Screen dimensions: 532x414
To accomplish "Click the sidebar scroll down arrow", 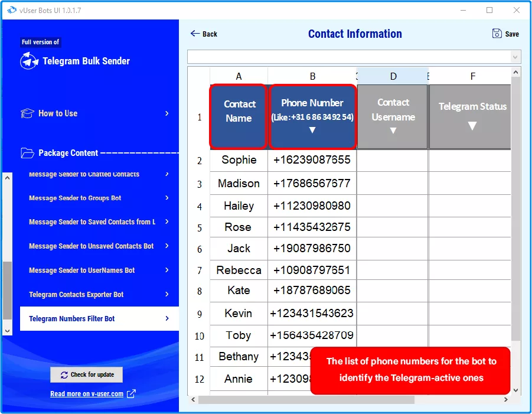I will tap(8, 331).
